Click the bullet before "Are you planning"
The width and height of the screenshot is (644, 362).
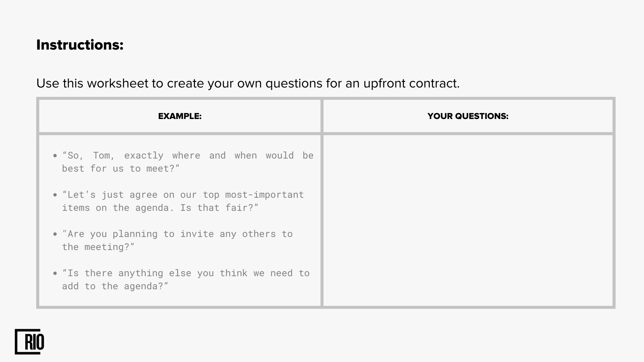point(55,234)
